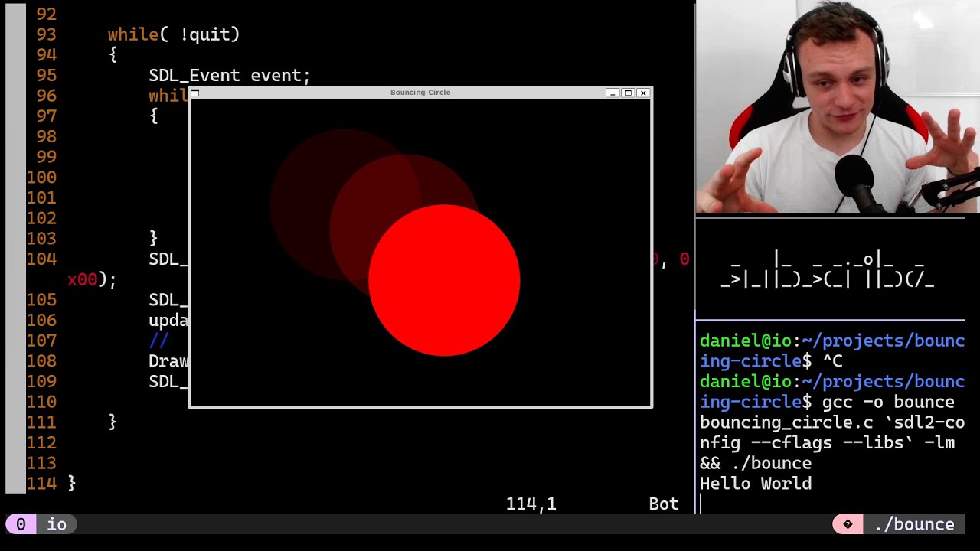Image resolution: width=980 pixels, height=551 pixels.
Task: Click the webcam video feed
Action: click(838, 106)
